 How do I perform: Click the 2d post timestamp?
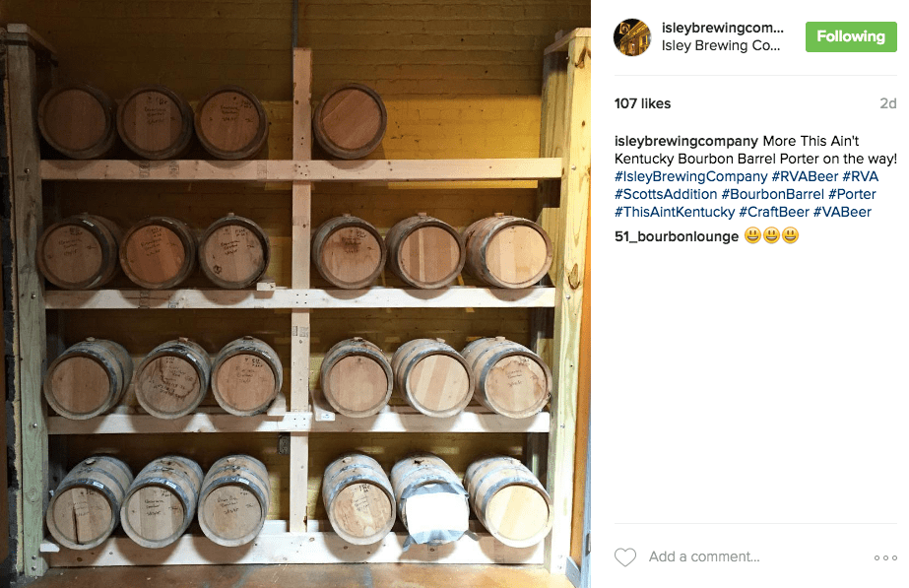click(x=887, y=103)
